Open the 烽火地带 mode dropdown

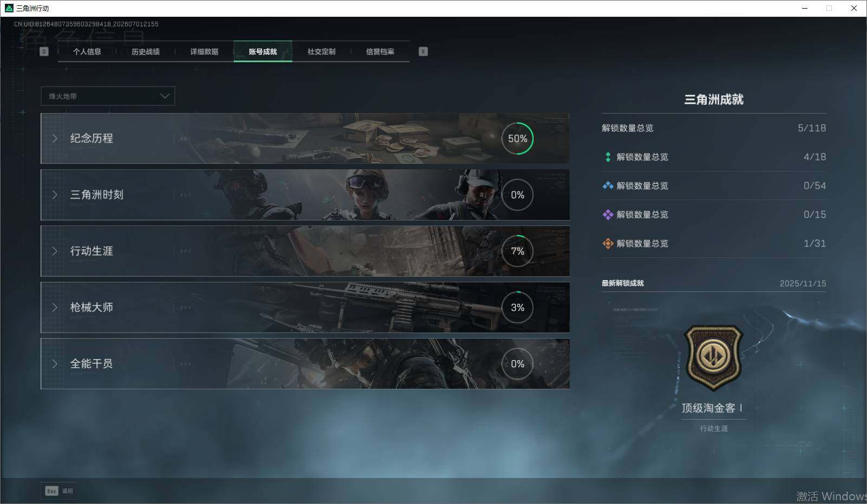(x=108, y=96)
